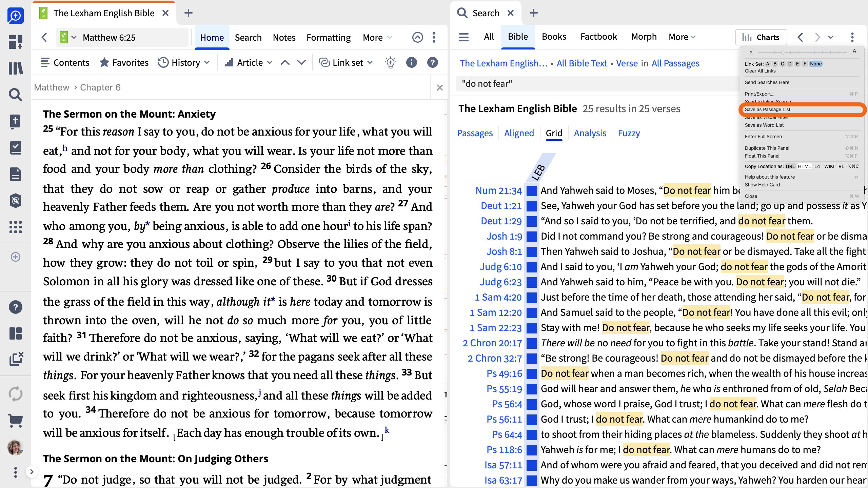The image size is (868, 488).
Task: Open the Ps 56:4 reference link
Action: coord(507,404)
